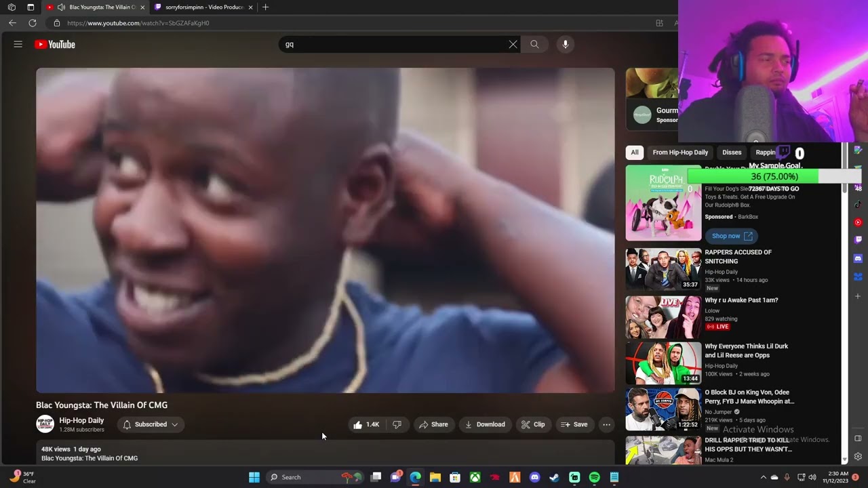Mute the tab using the speaker icon
Image resolution: width=868 pixels, height=488 pixels.
[61, 7]
